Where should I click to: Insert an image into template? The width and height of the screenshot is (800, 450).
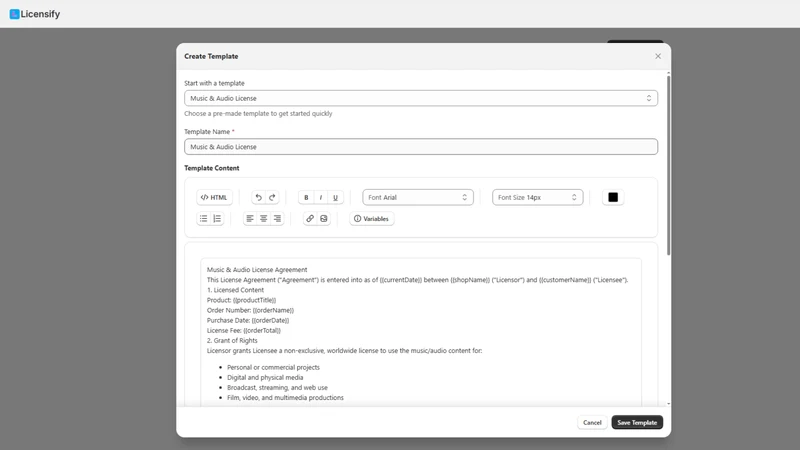click(323, 218)
